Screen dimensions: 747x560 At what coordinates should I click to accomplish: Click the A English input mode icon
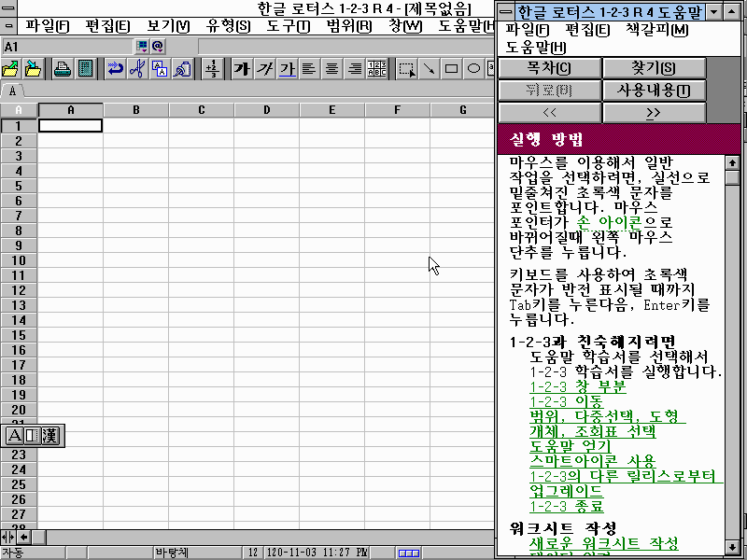tap(14, 435)
